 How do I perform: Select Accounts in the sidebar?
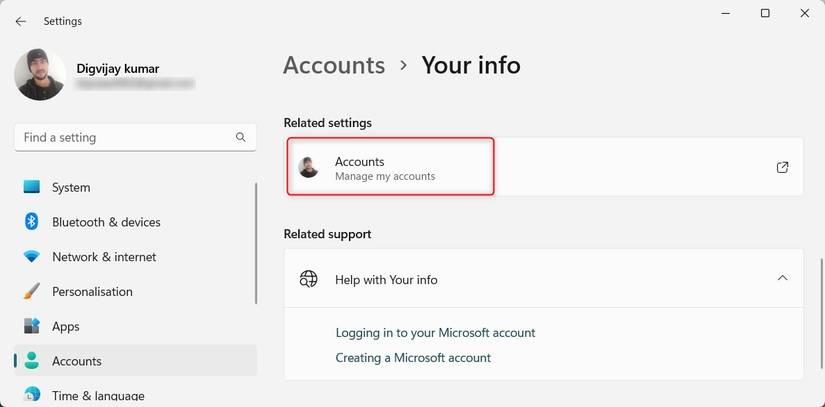[76, 361]
